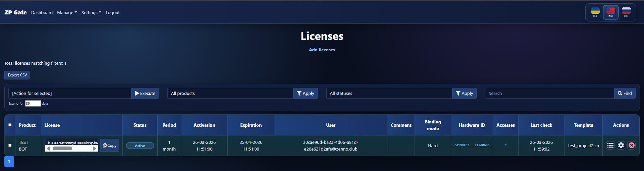
Task: Open All statuses filter dropdown
Action: [x=389, y=93]
